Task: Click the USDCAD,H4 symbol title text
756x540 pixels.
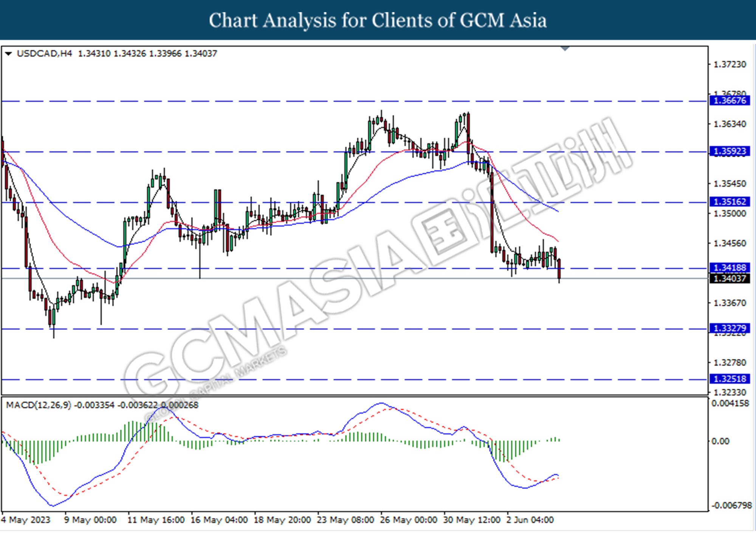Action: tap(44, 54)
